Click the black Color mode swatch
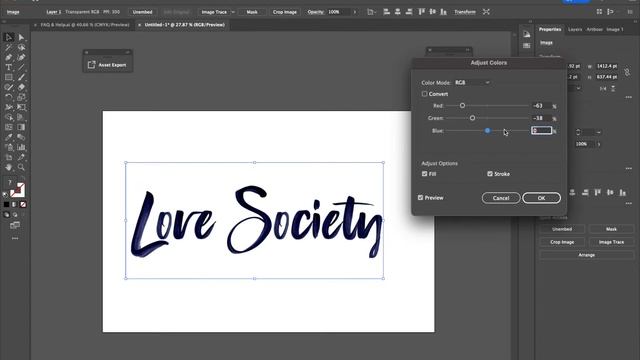The image size is (640, 360). (x=6, y=204)
